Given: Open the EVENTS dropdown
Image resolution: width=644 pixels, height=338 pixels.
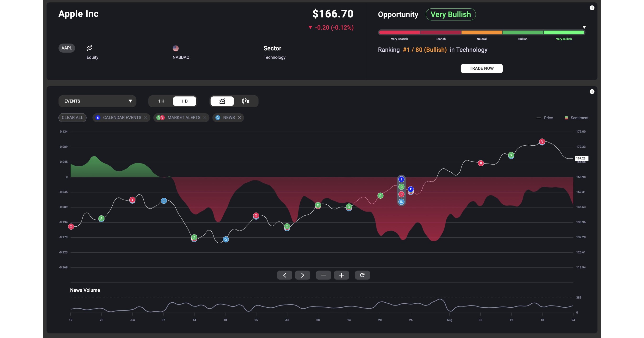Looking at the screenshot, I should 97,101.
